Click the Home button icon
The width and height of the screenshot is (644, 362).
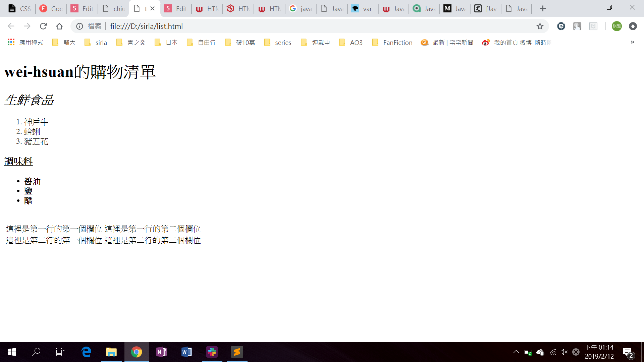(x=59, y=26)
